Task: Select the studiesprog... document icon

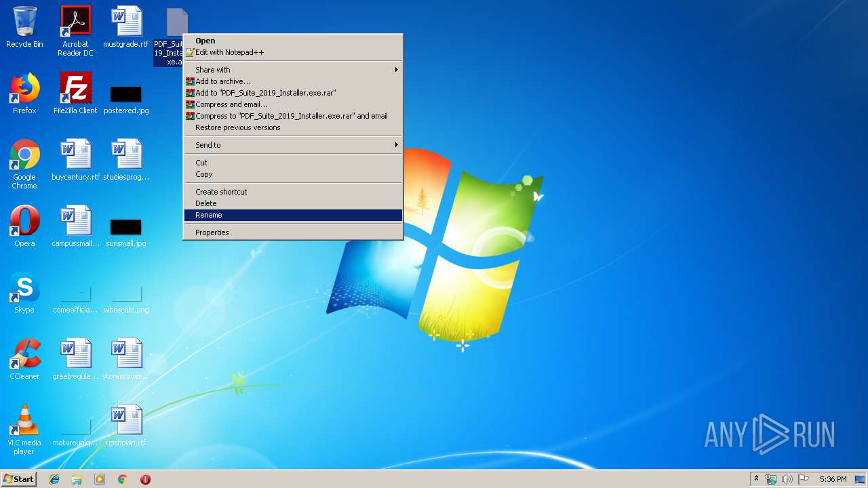Action: point(126,160)
